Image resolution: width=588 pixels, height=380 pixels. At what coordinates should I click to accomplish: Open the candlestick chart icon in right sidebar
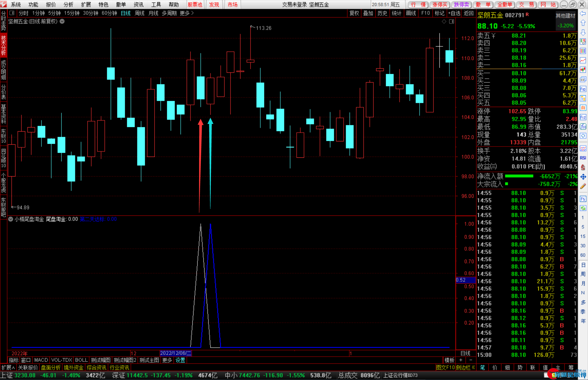point(583,70)
